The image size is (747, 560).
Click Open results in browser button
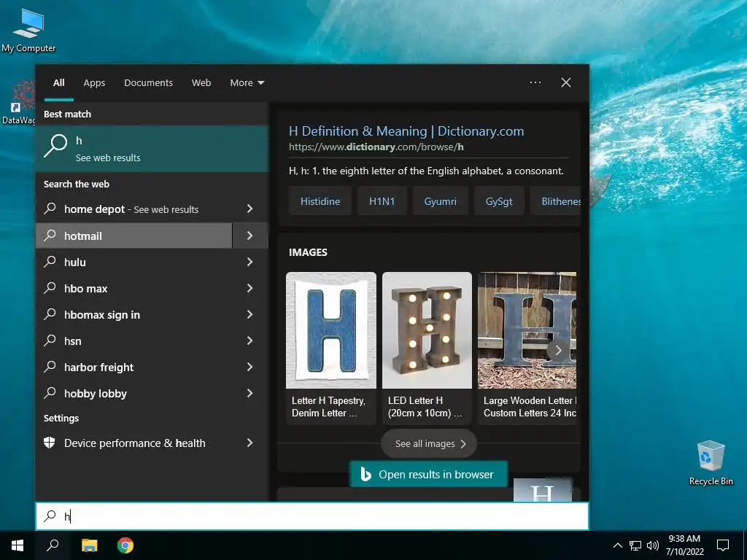coord(429,474)
